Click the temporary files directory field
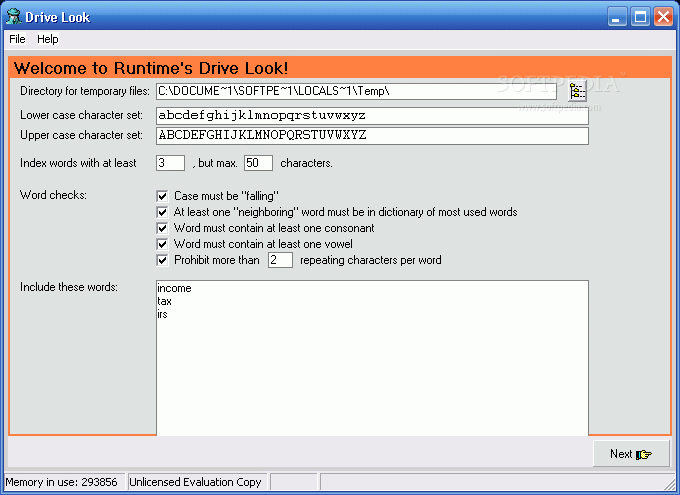Viewport: 680px width, 495px height. pos(356,91)
